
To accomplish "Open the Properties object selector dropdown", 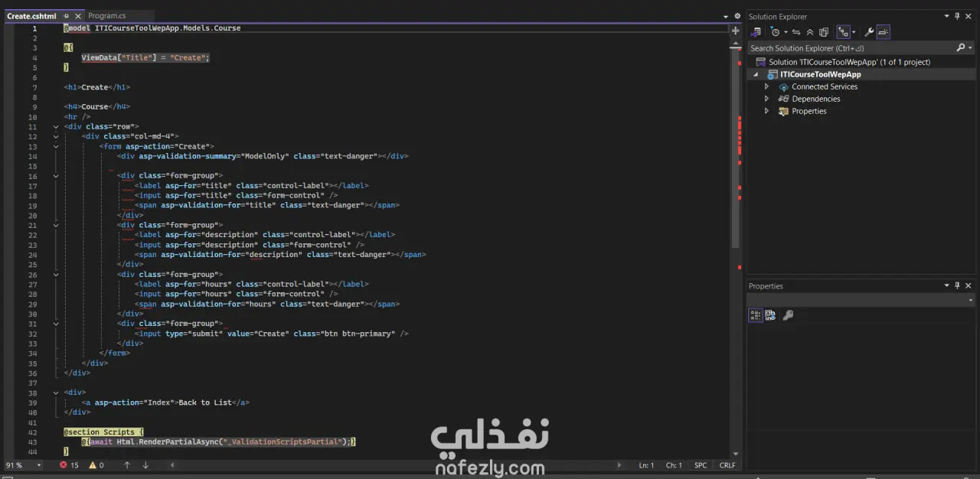I will (971, 300).
